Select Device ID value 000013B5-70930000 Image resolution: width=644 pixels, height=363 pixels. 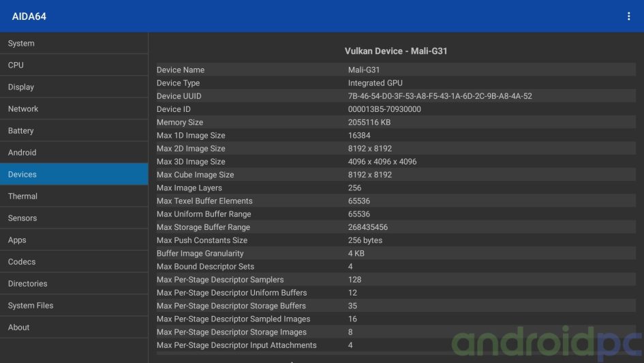point(384,109)
